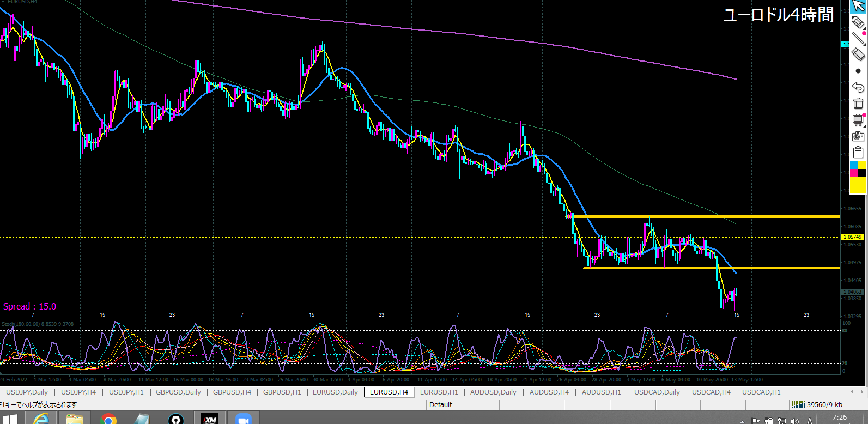The image size is (868, 424).
Task: Click the Action Center flag icon
Action: [755, 421]
